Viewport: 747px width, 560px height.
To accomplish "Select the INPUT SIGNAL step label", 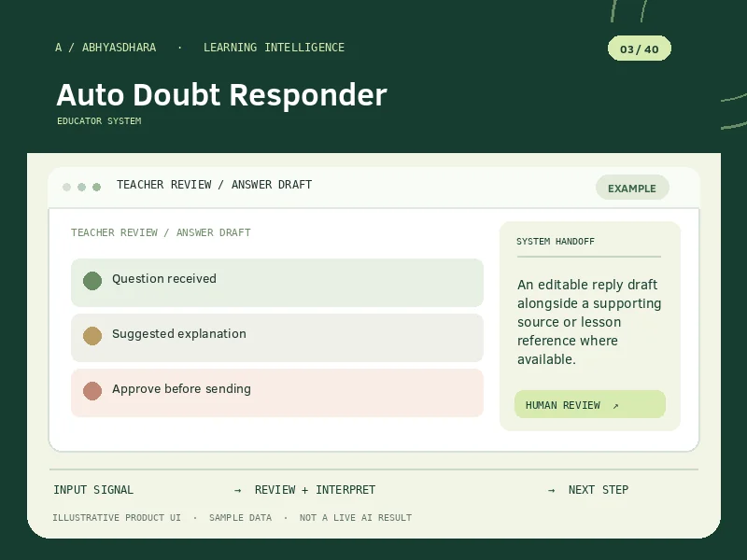I will 93,489.
